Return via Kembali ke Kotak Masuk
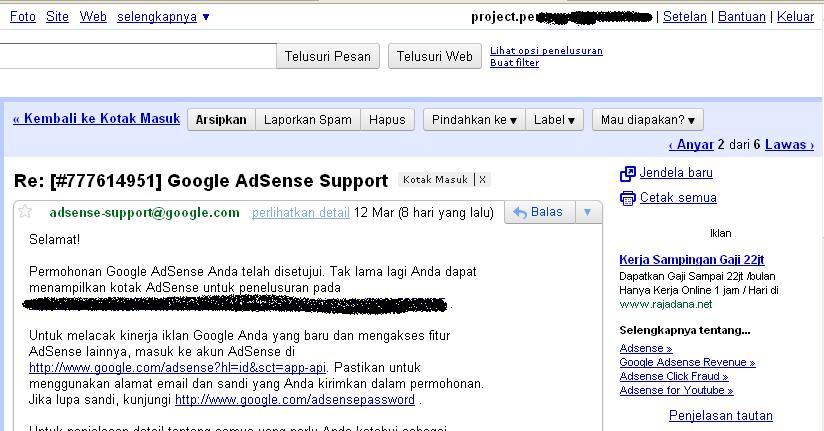 point(97,119)
